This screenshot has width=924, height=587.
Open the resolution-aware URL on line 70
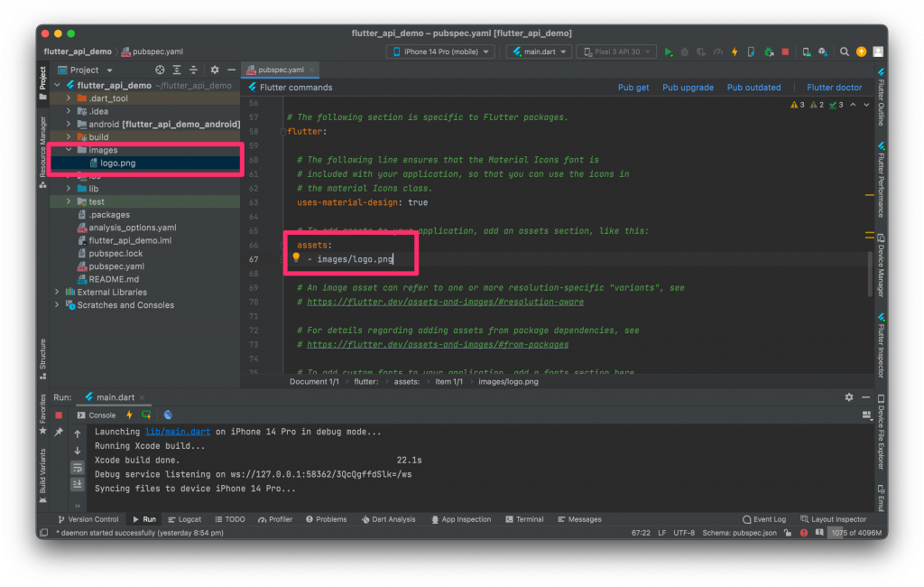point(446,302)
